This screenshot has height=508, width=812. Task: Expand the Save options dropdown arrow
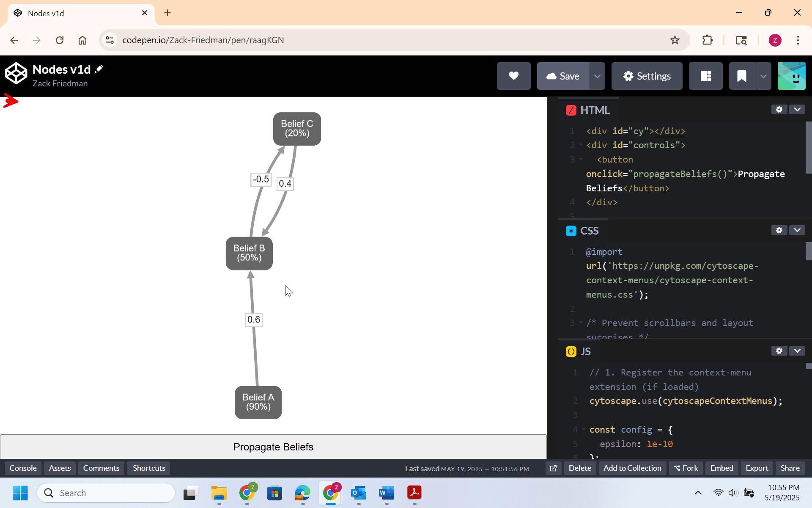(x=597, y=76)
